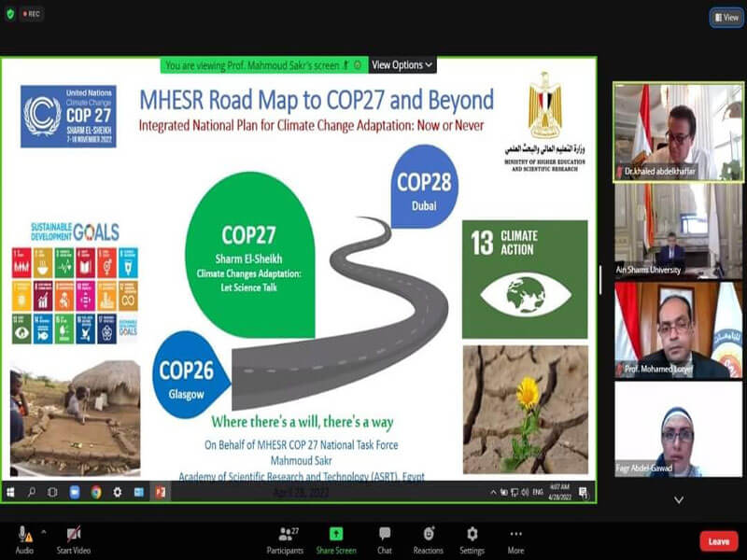Open the Participants panel
Viewport: 747px width, 560px height.
pyautogui.click(x=285, y=535)
